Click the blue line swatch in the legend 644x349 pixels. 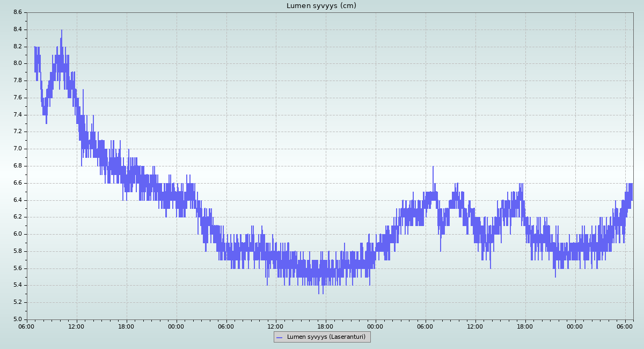[279, 337]
